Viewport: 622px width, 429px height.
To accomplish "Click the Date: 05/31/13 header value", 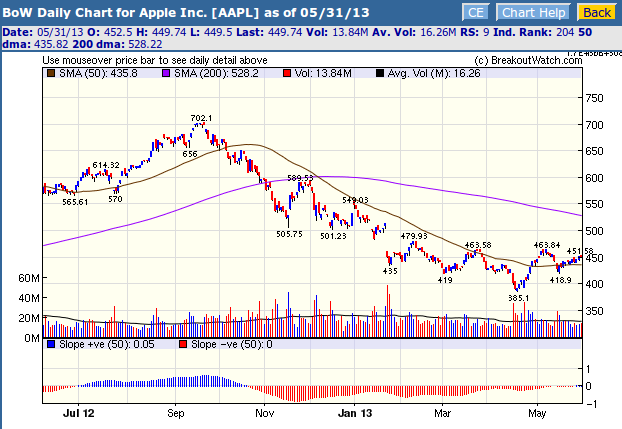I will pos(43,32).
